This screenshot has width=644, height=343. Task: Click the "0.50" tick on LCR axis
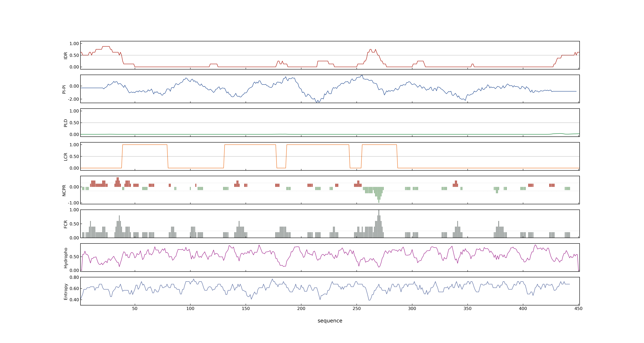pyautogui.click(x=74, y=157)
